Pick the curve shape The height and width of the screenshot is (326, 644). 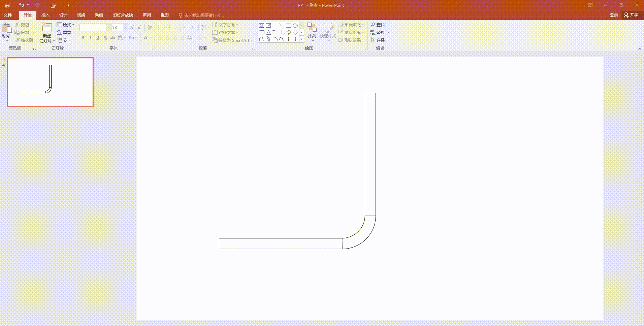(x=282, y=39)
